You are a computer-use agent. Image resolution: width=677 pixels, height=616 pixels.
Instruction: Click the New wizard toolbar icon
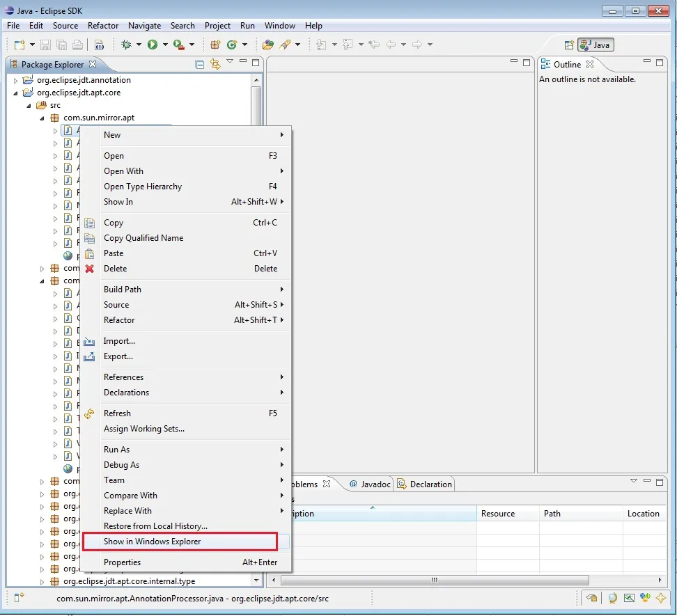pyautogui.click(x=20, y=45)
